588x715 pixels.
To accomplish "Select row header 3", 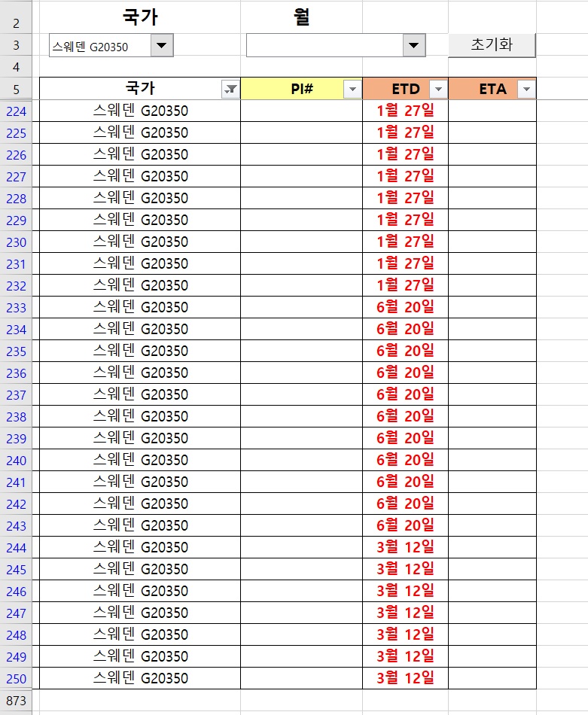I will tap(16, 46).
